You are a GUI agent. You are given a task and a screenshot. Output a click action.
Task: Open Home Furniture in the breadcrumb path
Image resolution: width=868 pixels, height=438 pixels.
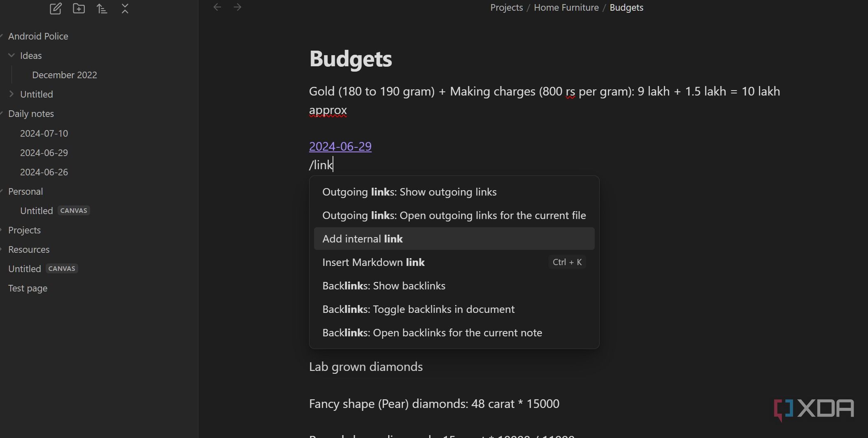pyautogui.click(x=566, y=7)
